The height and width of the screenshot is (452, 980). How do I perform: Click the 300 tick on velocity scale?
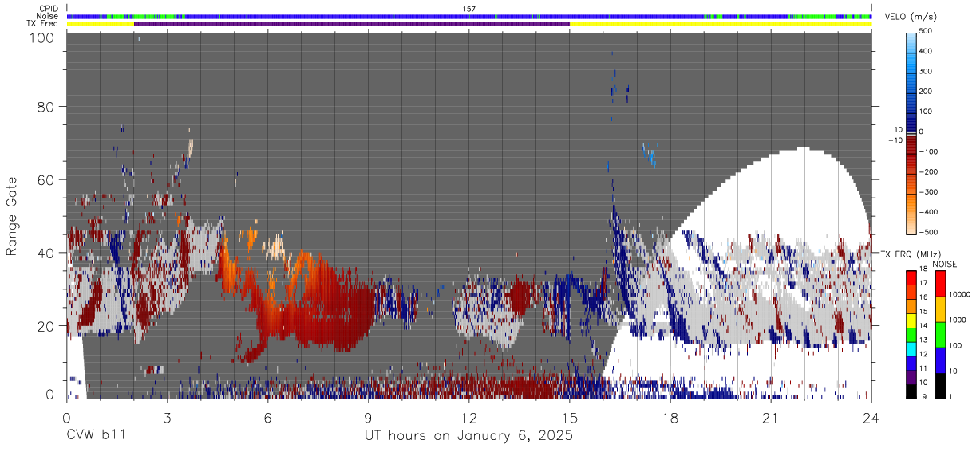coord(927,71)
